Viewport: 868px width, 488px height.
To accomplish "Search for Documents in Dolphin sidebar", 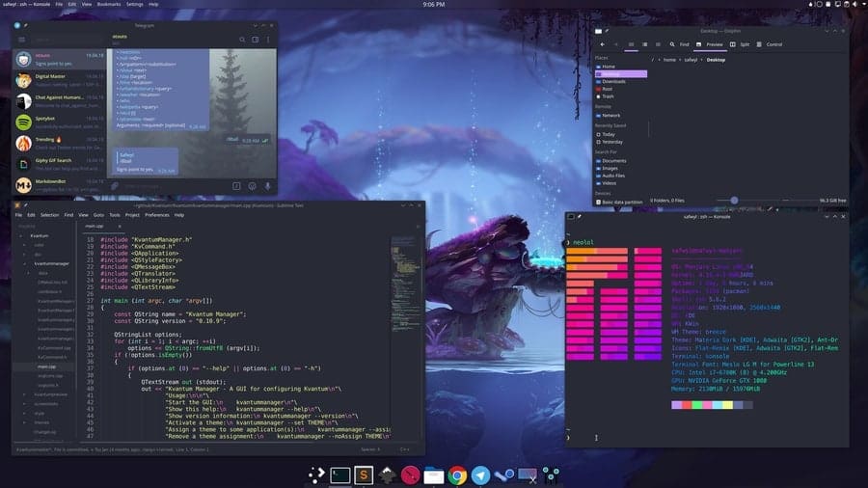I will (620, 161).
